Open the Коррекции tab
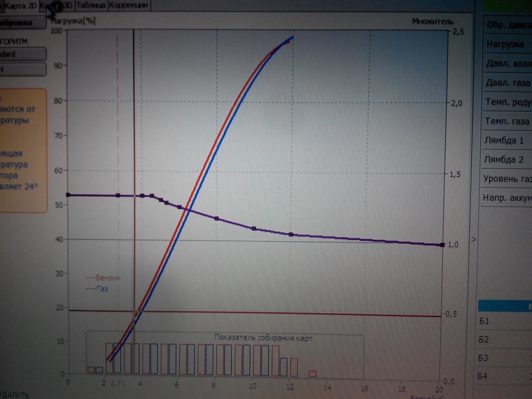The image size is (532, 399). point(129,6)
